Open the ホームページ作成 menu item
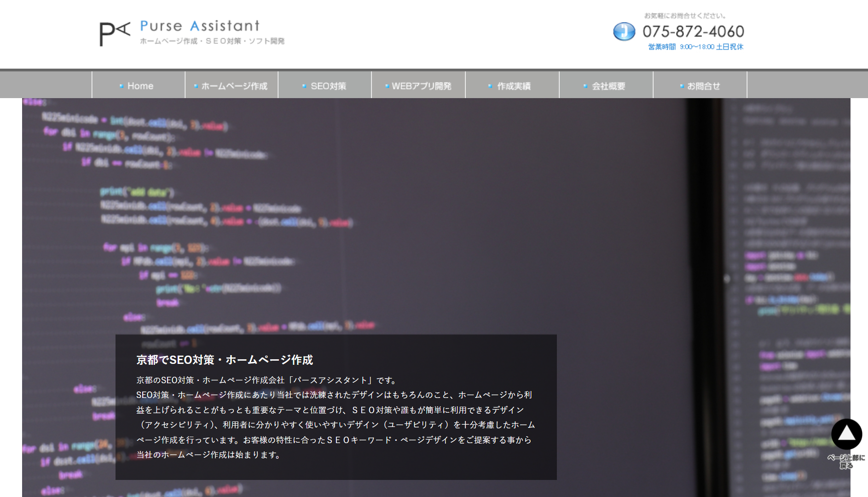 pos(231,86)
